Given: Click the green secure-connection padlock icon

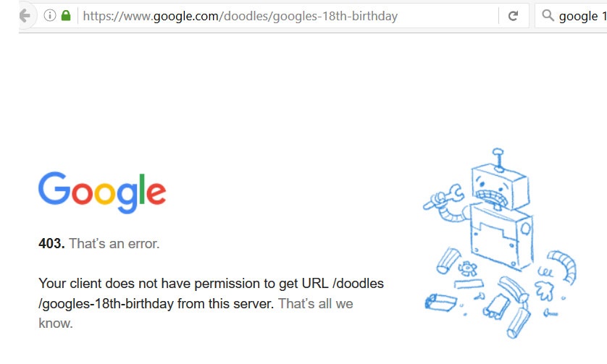Looking at the screenshot, I should coord(66,15).
